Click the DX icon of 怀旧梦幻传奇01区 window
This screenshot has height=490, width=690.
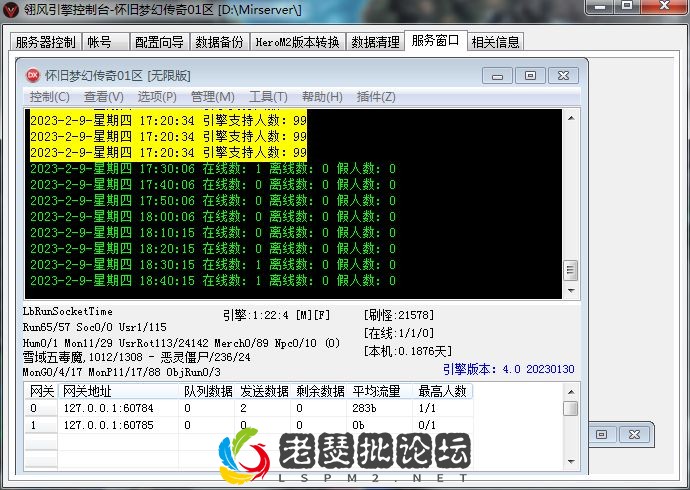(33, 75)
